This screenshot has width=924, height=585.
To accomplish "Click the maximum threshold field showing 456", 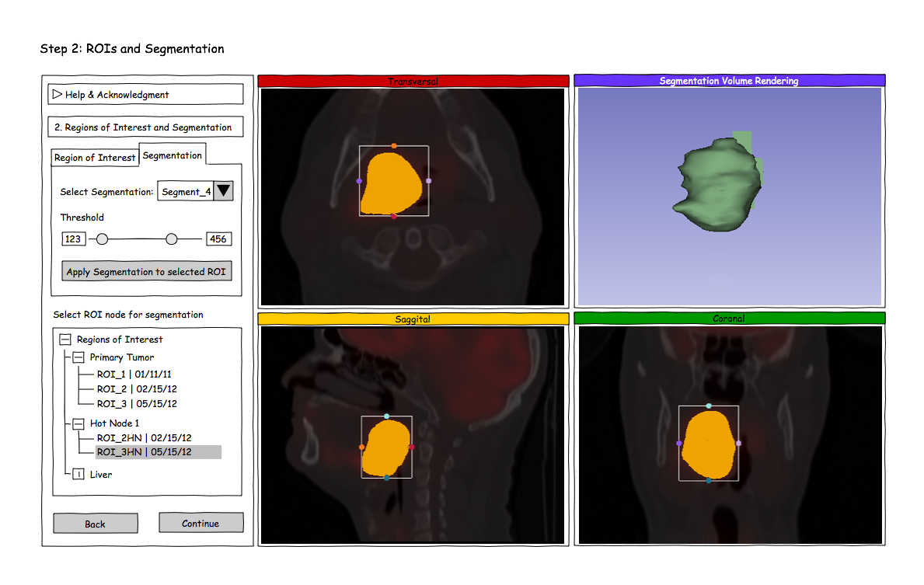I will (218, 239).
